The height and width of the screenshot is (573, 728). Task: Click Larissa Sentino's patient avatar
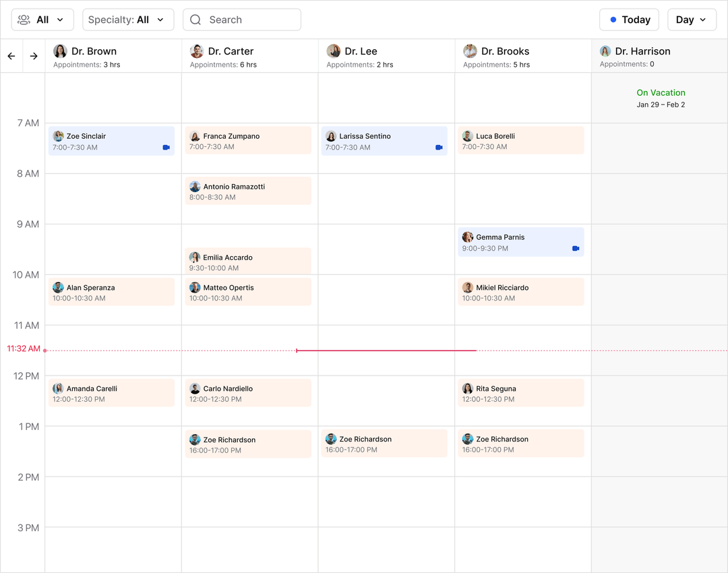tap(331, 136)
